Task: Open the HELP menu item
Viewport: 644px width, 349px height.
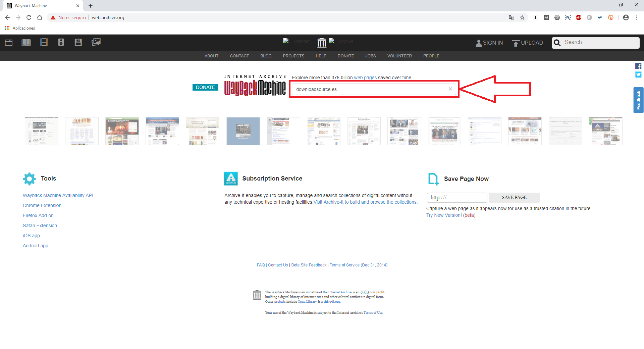Action: tap(321, 56)
